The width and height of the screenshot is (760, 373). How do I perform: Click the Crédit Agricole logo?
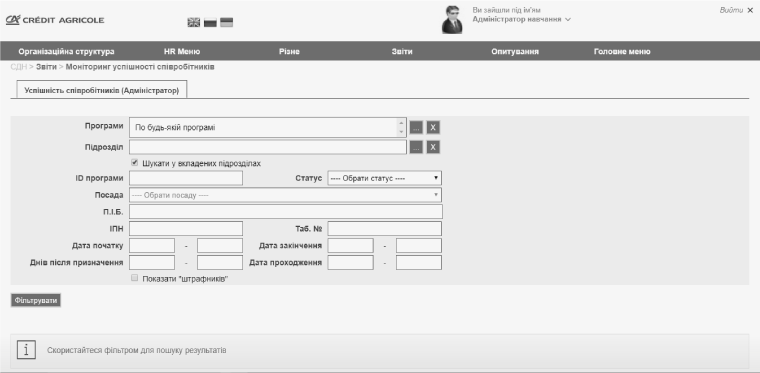(55, 20)
